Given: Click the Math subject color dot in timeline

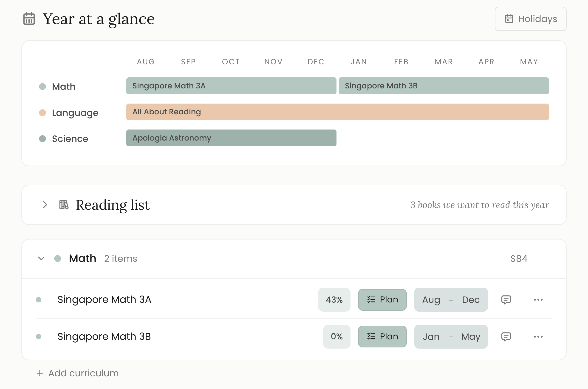Looking at the screenshot, I should coord(42,87).
